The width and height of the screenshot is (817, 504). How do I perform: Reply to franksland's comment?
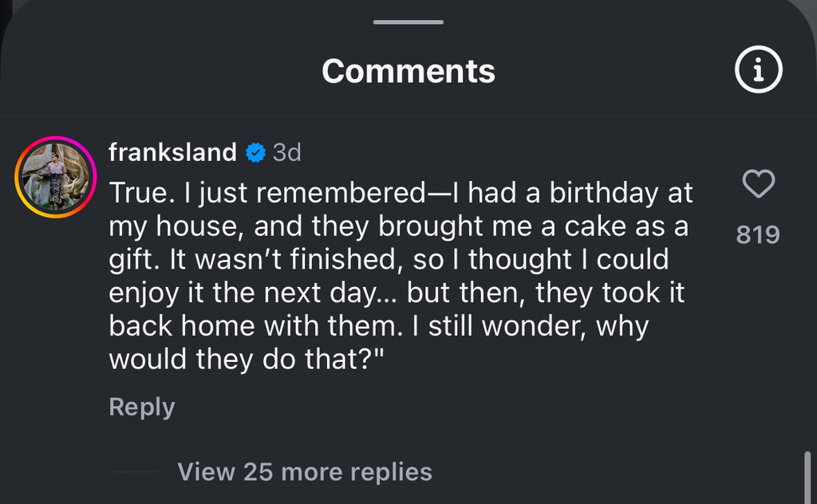[141, 407]
